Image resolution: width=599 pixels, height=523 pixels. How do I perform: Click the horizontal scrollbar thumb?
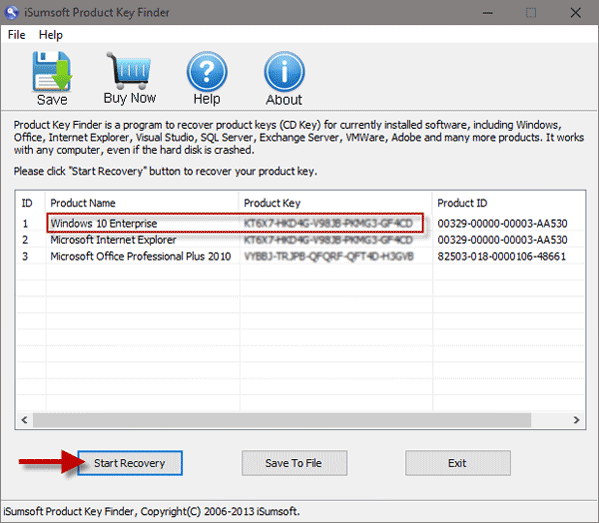[282, 420]
